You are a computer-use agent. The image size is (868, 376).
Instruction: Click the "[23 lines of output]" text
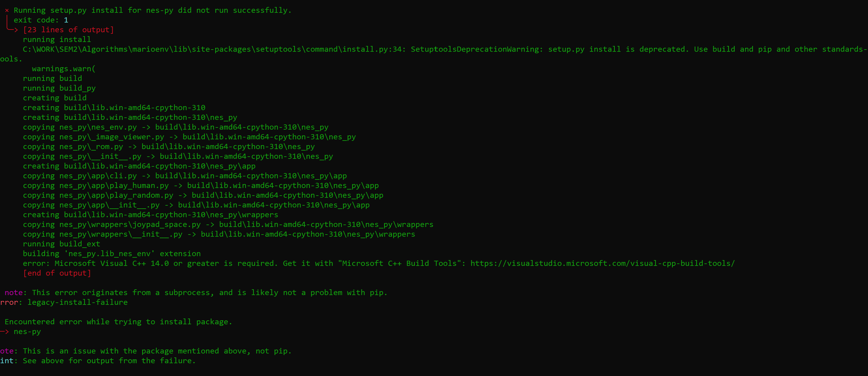(x=68, y=30)
